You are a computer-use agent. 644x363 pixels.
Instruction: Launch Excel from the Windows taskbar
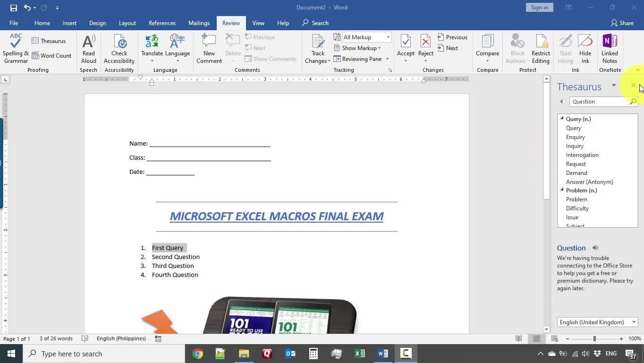[x=360, y=354]
